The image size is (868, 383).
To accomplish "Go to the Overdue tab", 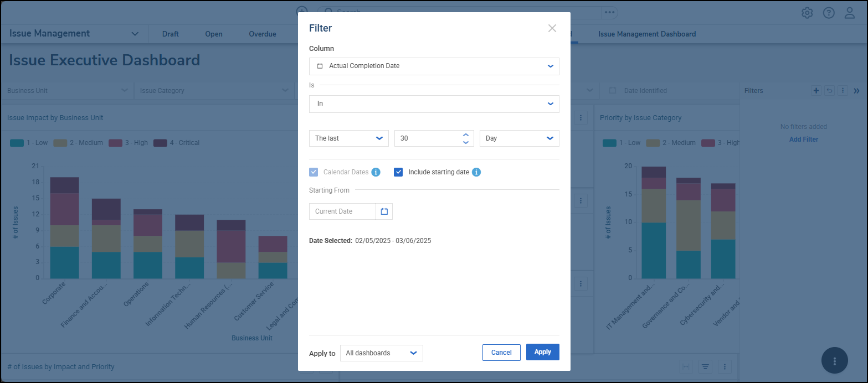I will [x=262, y=34].
